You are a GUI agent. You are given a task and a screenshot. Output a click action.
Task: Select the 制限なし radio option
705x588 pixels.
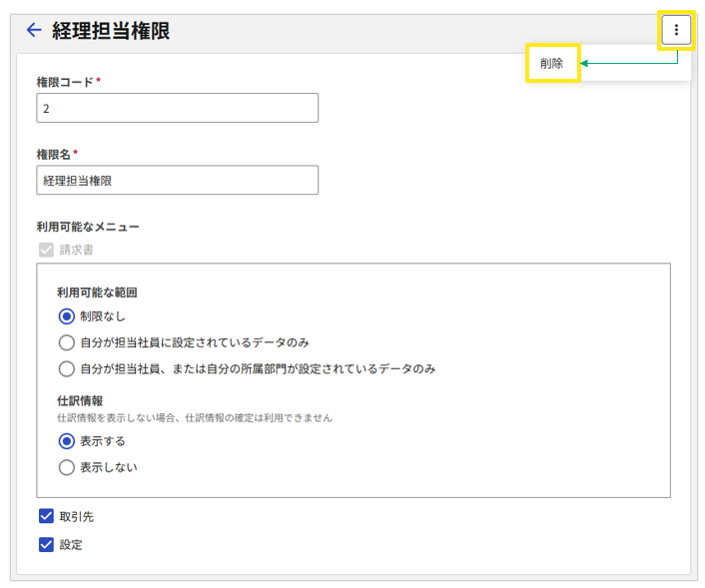point(67,316)
